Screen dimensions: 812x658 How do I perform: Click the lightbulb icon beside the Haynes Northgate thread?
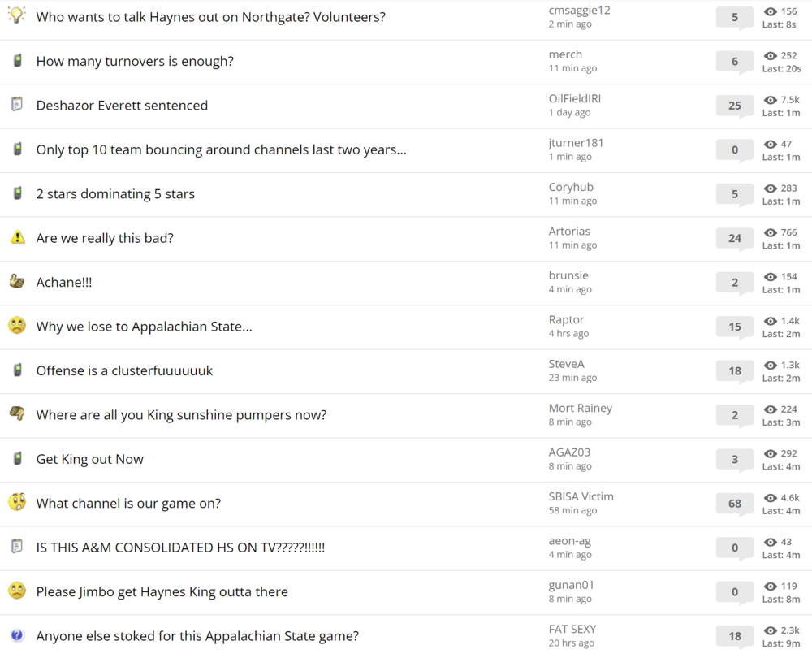17,15
